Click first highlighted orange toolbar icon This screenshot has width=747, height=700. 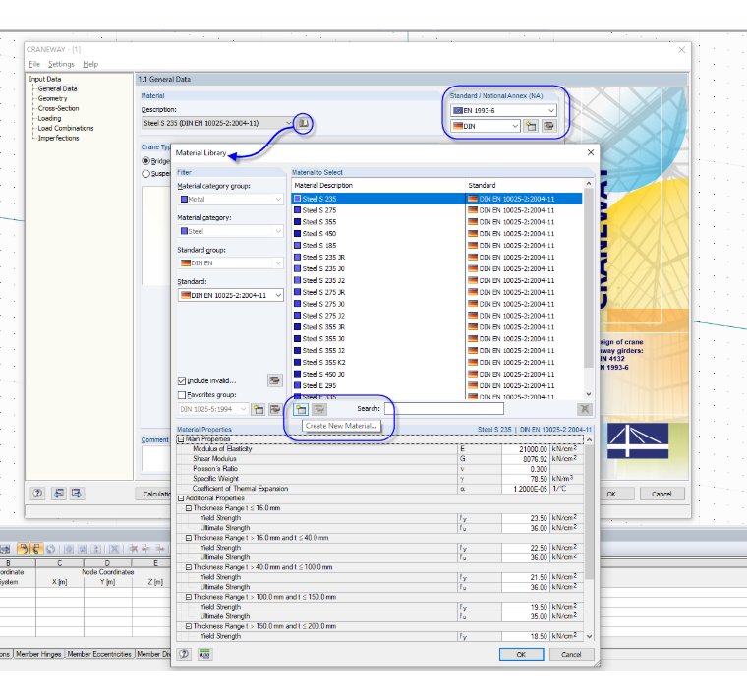(x=23, y=549)
